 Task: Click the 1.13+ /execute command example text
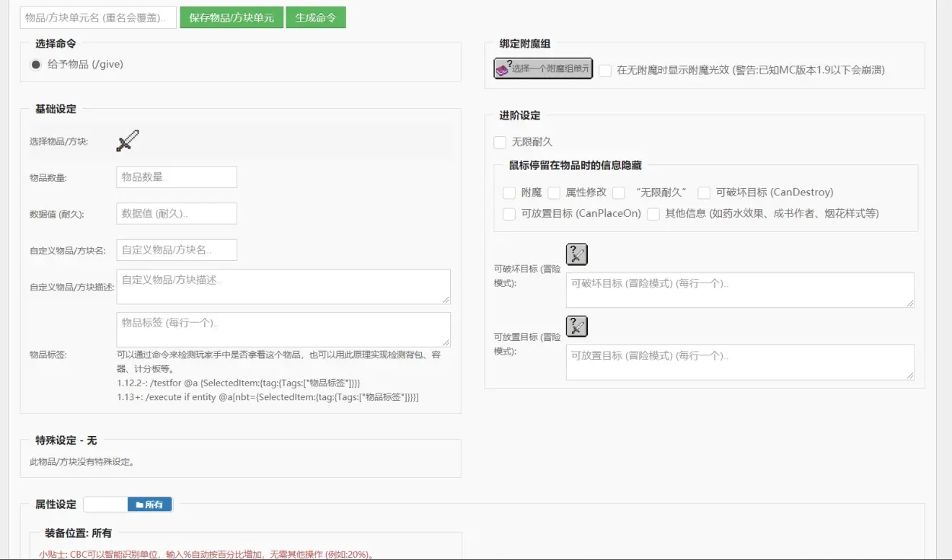coord(268,397)
